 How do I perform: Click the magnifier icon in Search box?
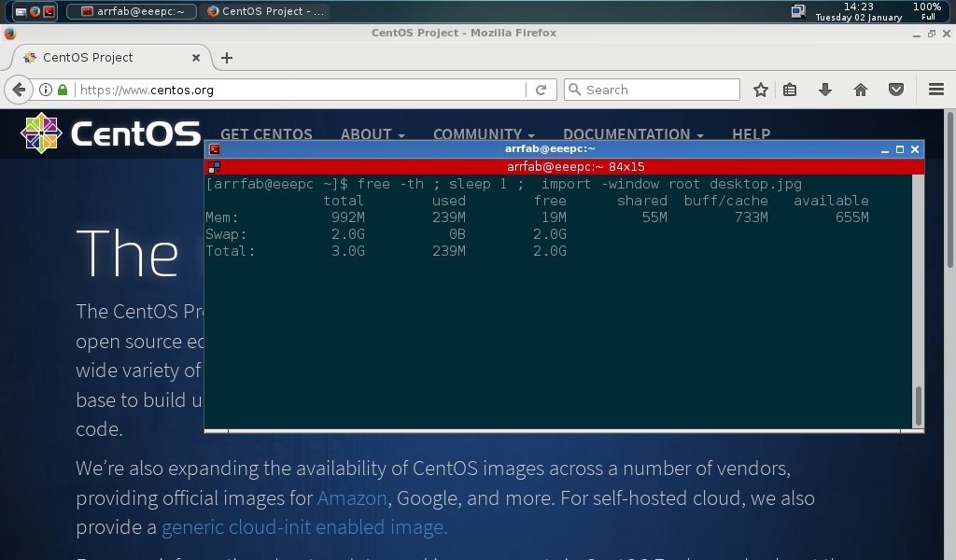[574, 90]
